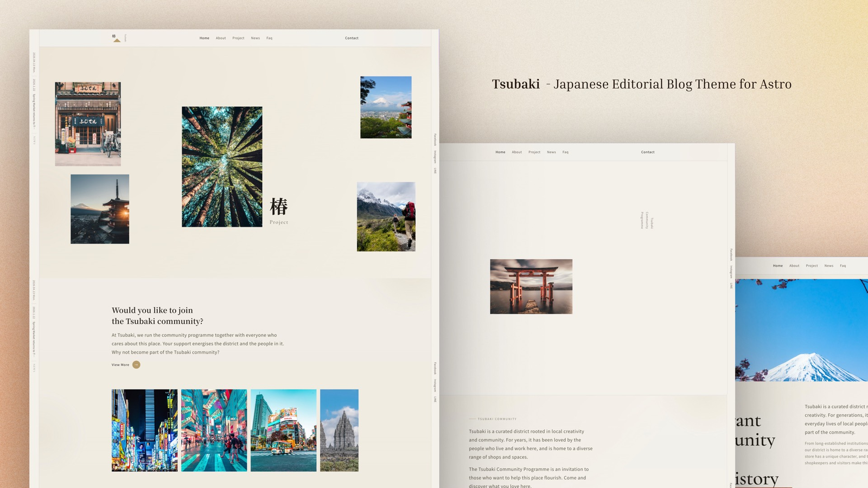Open the red torii gate photo
Screen dimensions: 868x488
[x=531, y=286]
